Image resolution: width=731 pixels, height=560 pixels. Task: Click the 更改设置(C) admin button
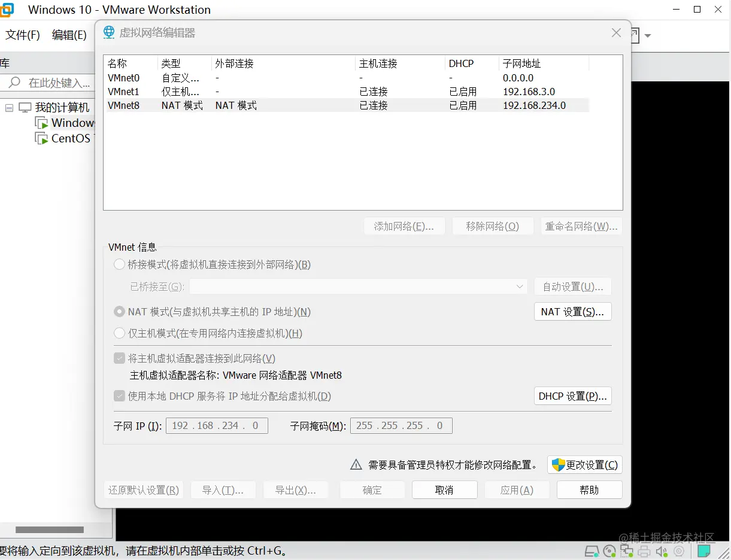(585, 465)
